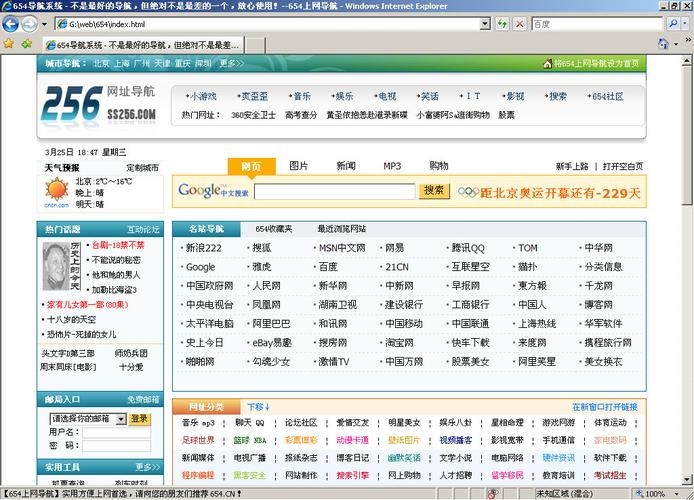This screenshot has width=694, height=500.
Task: Select the 新闻 search tab
Action: 346,166
